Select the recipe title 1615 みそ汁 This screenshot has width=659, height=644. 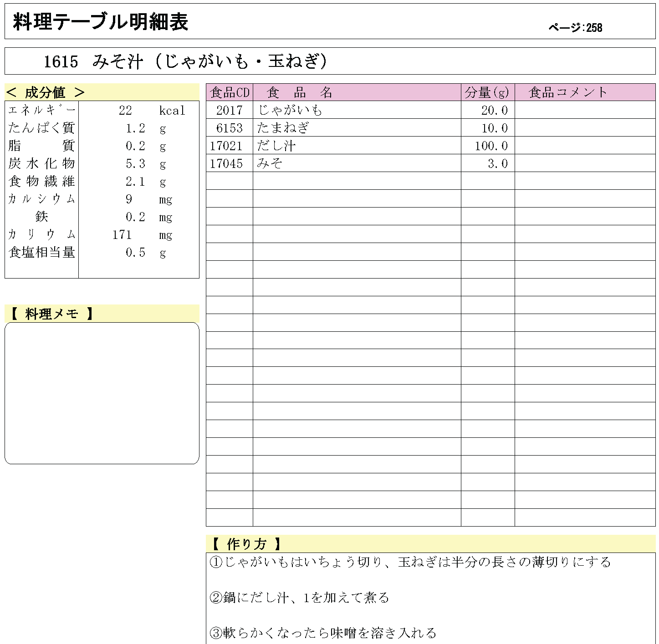point(185,61)
